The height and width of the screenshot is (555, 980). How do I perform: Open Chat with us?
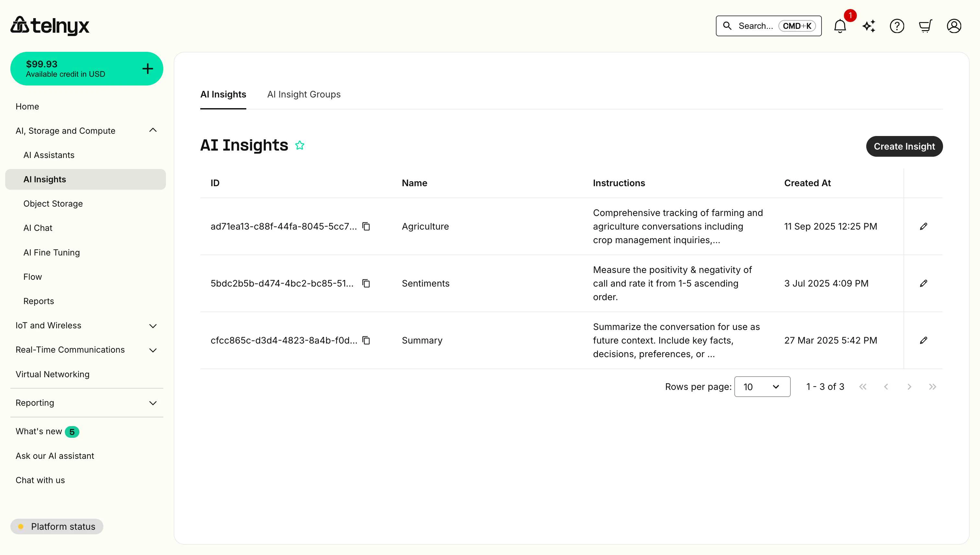coord(40,480)
